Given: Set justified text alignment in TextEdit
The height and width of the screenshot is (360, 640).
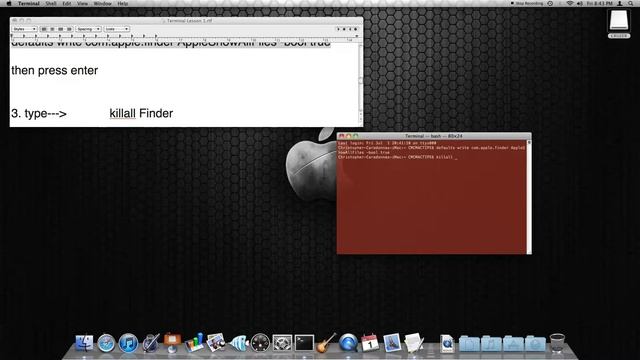Looking at the screenshot, I should pos(60,29).
